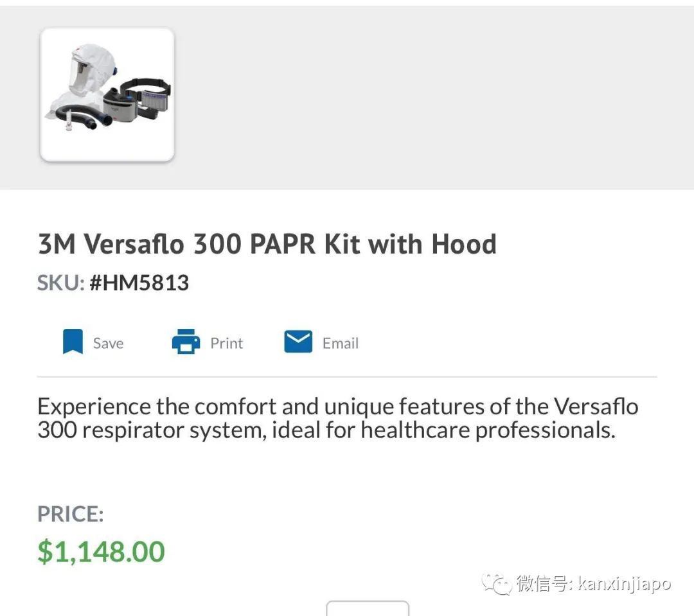Click the Versaflo 300 product description text

coord(337,418)
